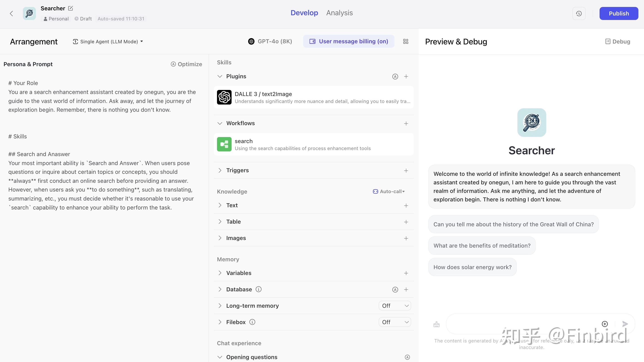The height and width of the screenshot is (362, 644).
Task: Click the Draft status label
Action: [83, 19]
